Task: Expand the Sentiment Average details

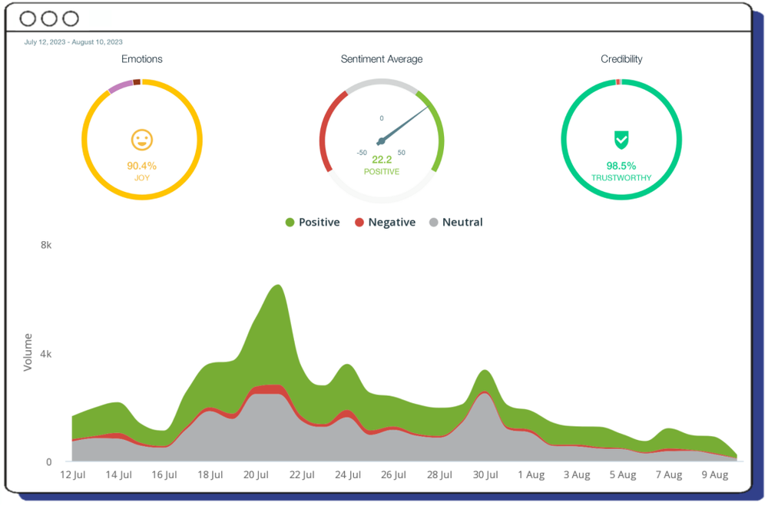Action: pyautogui.click(x=382, y=59)
